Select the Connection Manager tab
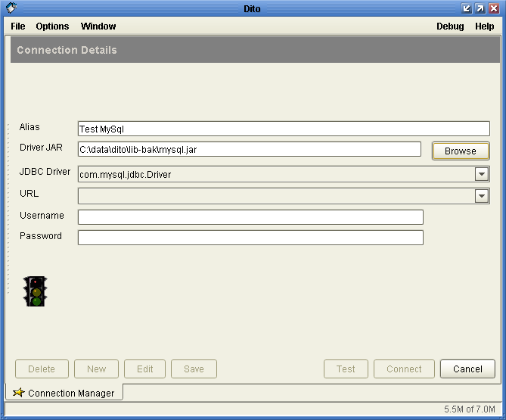The image size is (506, 420). tap(71, 393)
